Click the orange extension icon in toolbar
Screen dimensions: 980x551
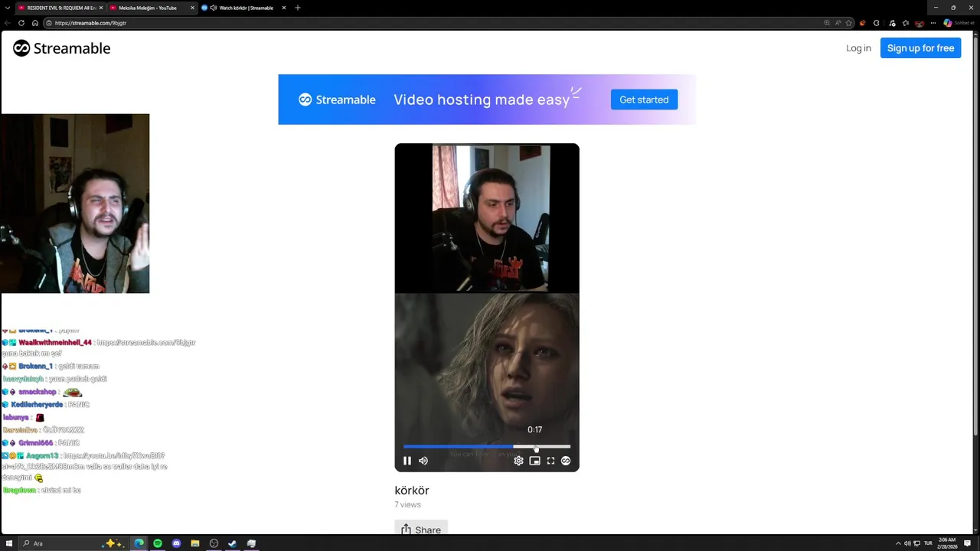pyautogui.click(x=864, y=23)
